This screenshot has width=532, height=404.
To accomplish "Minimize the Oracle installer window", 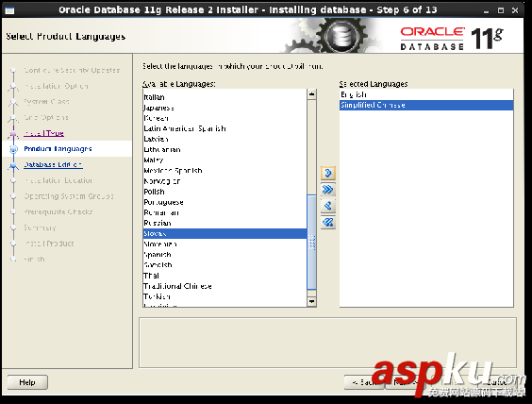I will [486, 10].
